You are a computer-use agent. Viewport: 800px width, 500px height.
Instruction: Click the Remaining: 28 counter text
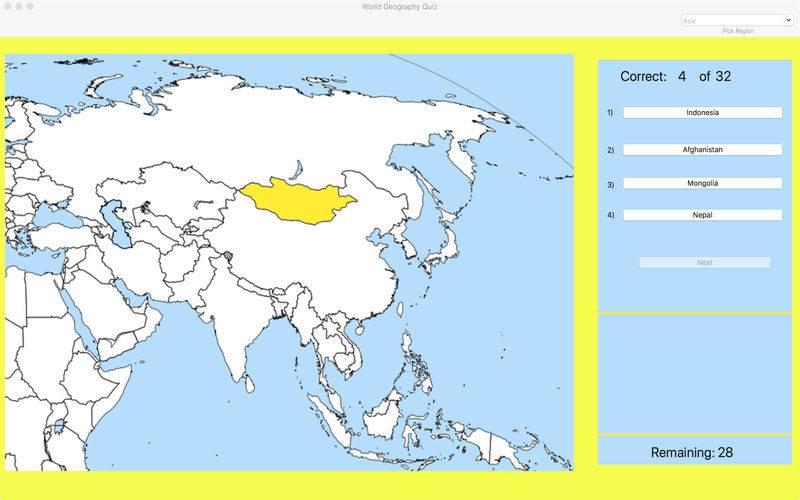692,452
